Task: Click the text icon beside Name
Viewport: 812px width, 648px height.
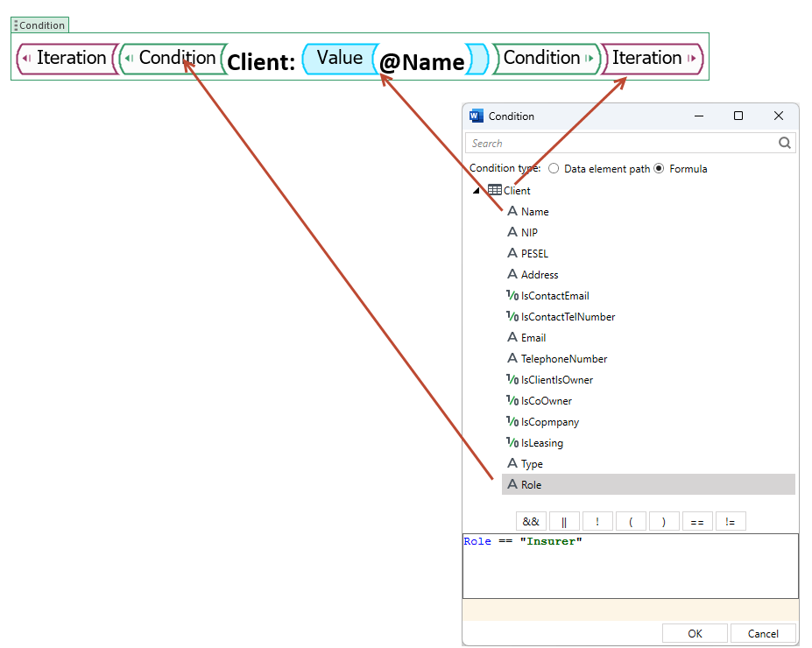Action: (512, 211)
